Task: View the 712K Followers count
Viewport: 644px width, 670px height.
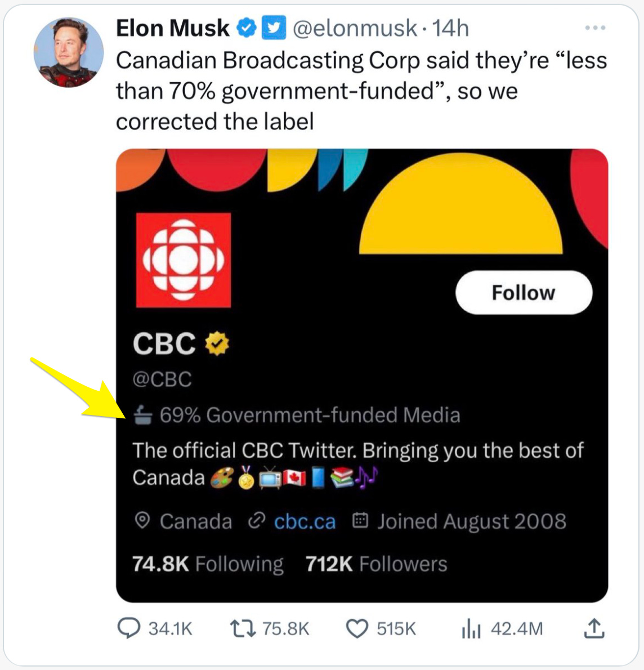Action: [376, 564]
